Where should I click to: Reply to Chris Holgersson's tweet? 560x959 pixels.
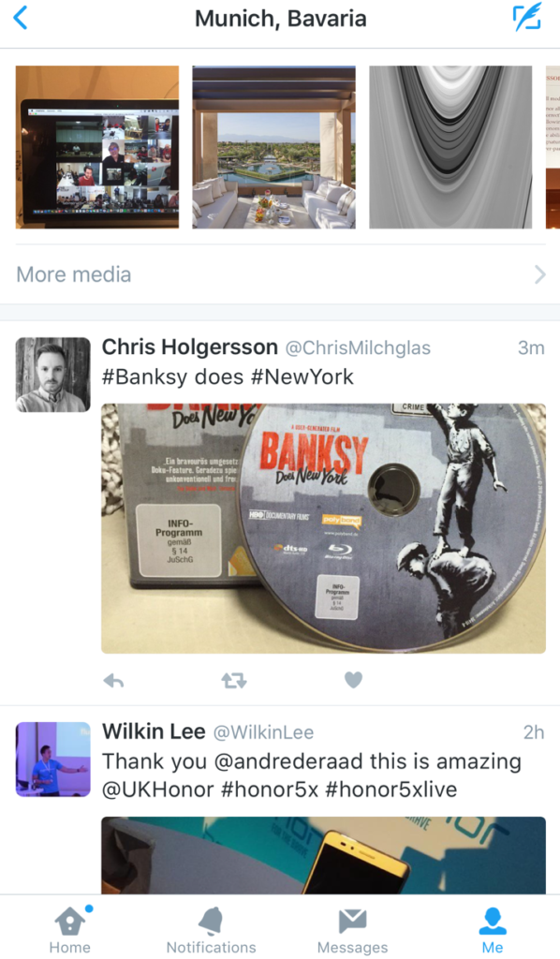113,680
